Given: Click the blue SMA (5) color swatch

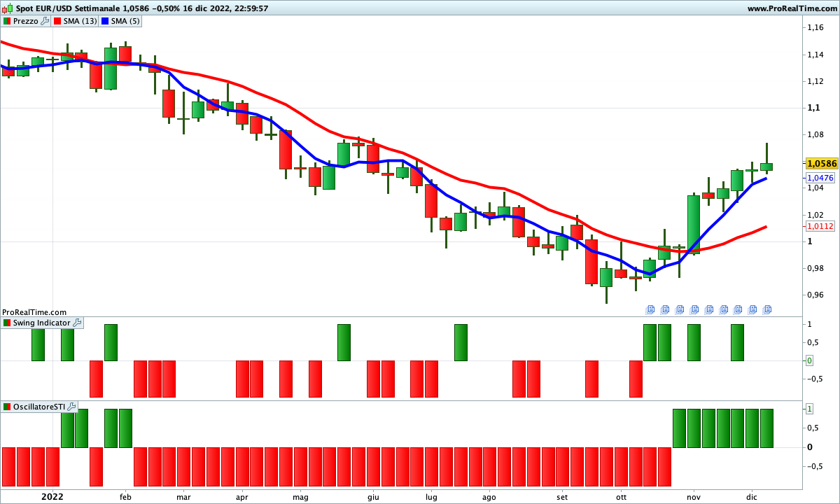Looking at the screenshot, I should (106, 21).
